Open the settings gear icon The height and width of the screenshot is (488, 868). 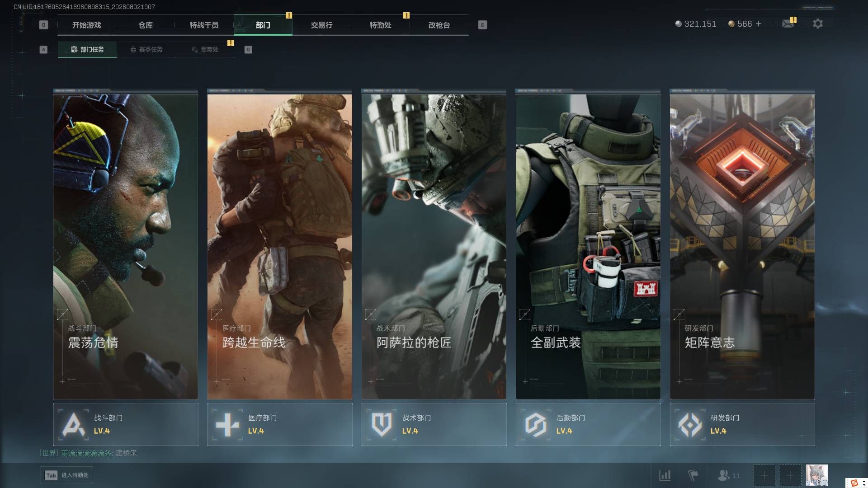coord(818,24)
